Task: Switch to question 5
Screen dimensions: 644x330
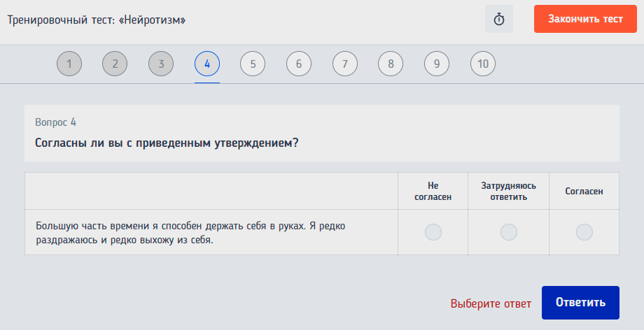Action: point(253,64)
